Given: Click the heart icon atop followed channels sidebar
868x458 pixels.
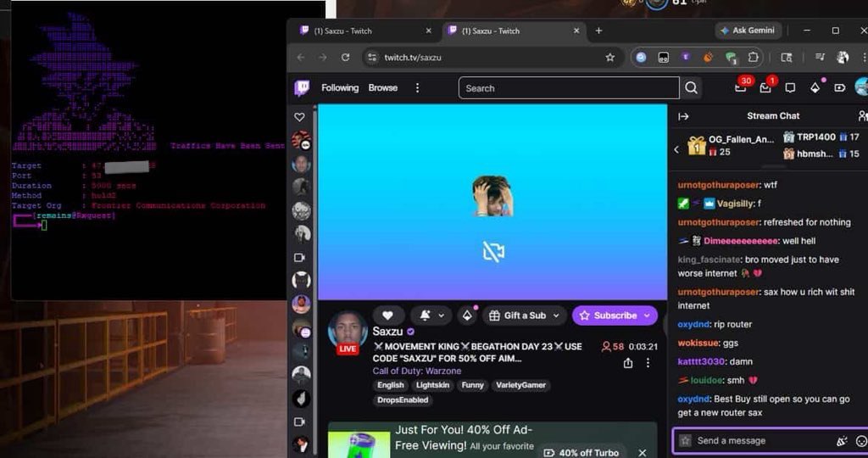Looking at the screenshot, I should point(299,117).
